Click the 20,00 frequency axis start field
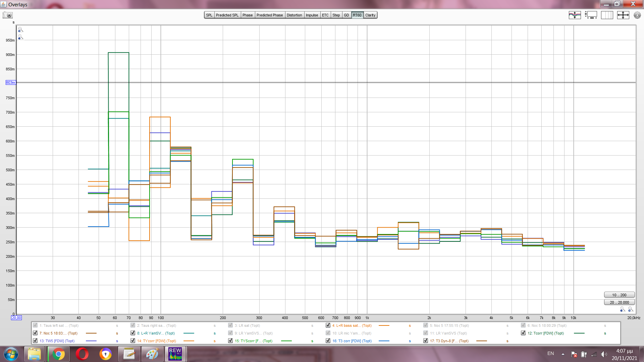Image resolution: width=644 pixels, height=362 pixels. coord(16,318)
